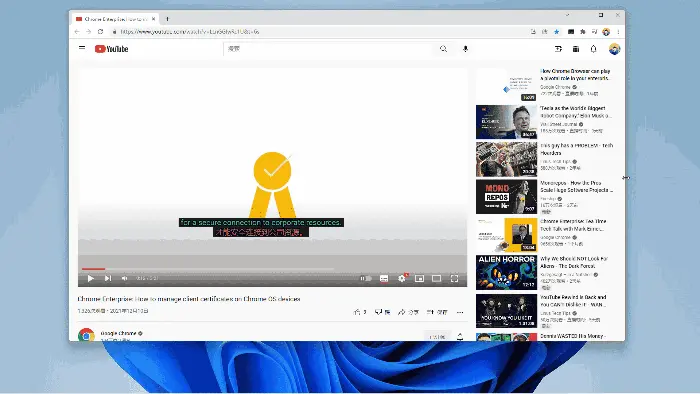
Task: Enter fullscreen mode
Action: pos(454,278)
